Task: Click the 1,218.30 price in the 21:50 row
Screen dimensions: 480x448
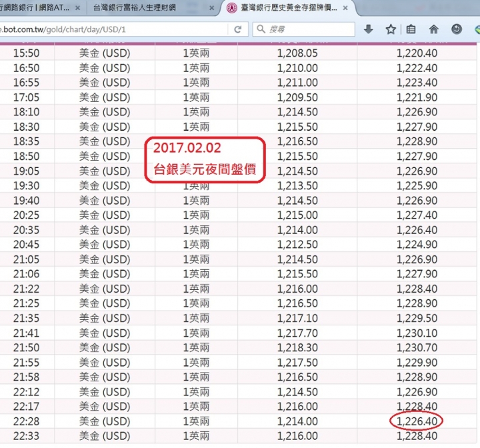Action: click(297, 348)
